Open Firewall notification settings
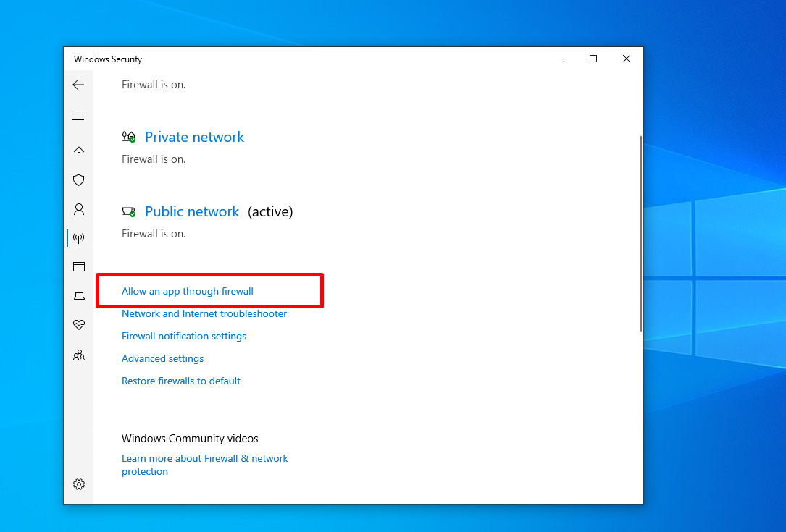The width and height of the screenshot is (786, 532). click(184, 336)
